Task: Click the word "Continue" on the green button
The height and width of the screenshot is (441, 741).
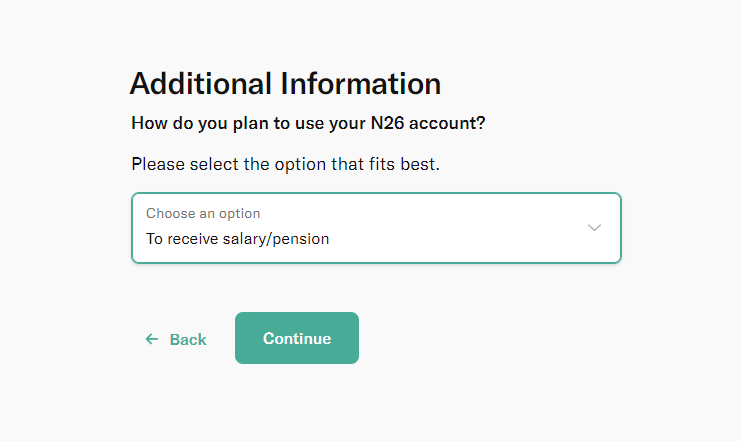Action: pyautogui.click(x=297, y=339)
